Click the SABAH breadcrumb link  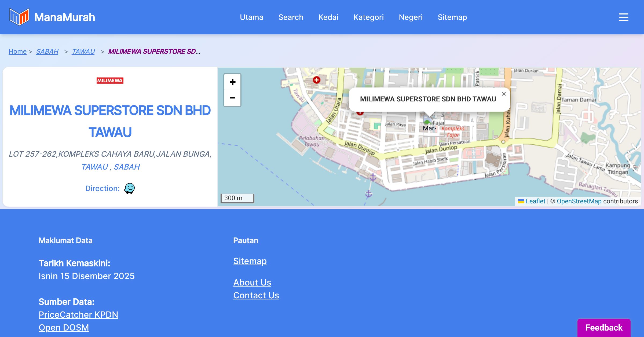coord(47,51)
